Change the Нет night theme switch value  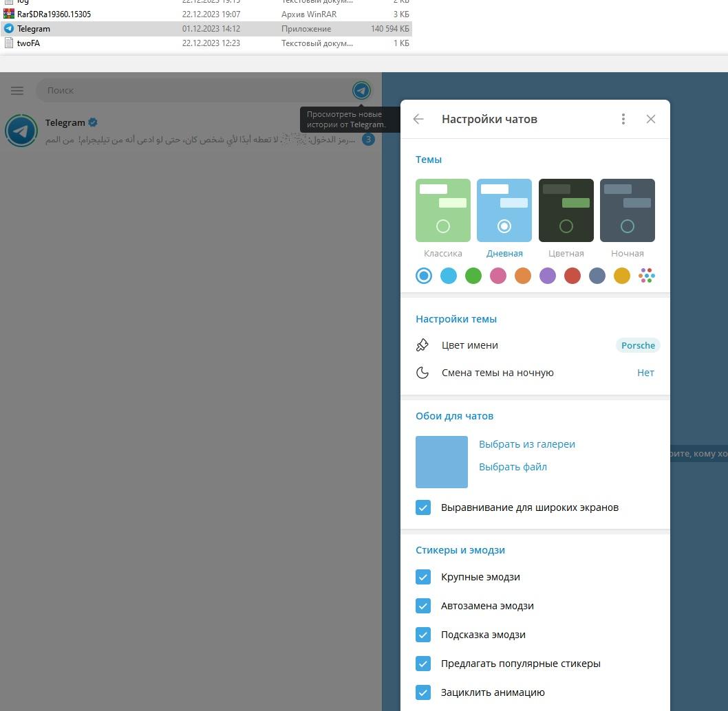[645, 373]
